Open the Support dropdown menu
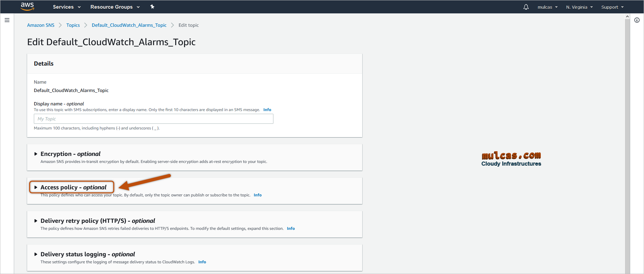The height and width of the screenshot is (274, 644). click(x=612, y=7)
